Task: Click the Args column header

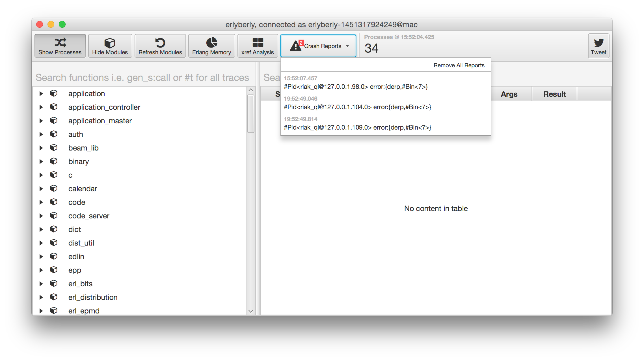Action: [509, 94]
